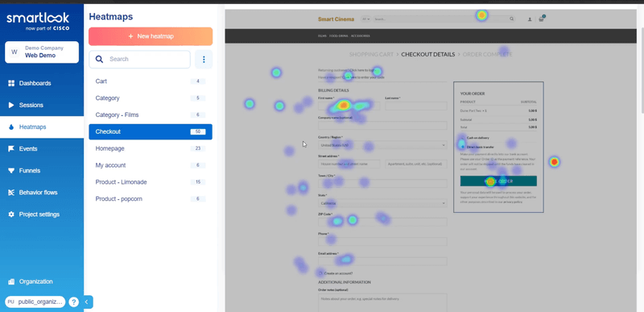Click the count badge 15 on Product - Limonade
The image size is (644, 312).
(198, 182)
